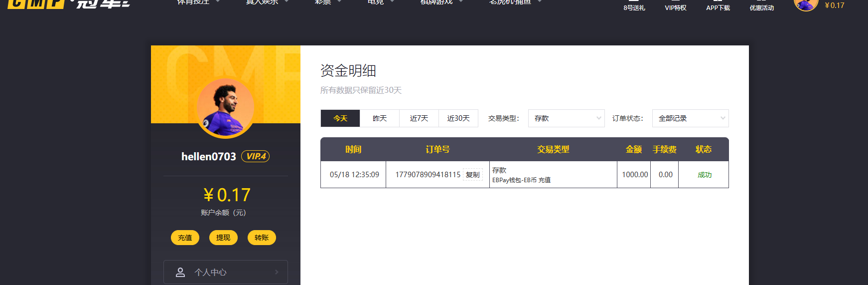
Task: Expand the chevron arrow on 个人中心 row
Action: click(277, 272)
